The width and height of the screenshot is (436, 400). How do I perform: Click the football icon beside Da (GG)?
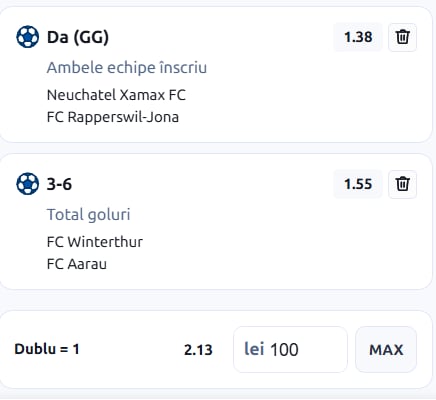(x=27, y=37)
